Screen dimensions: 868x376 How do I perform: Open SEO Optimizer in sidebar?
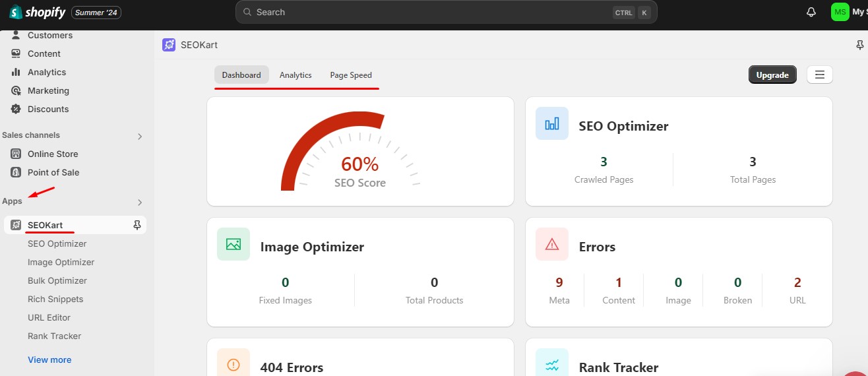click(57, 243)
